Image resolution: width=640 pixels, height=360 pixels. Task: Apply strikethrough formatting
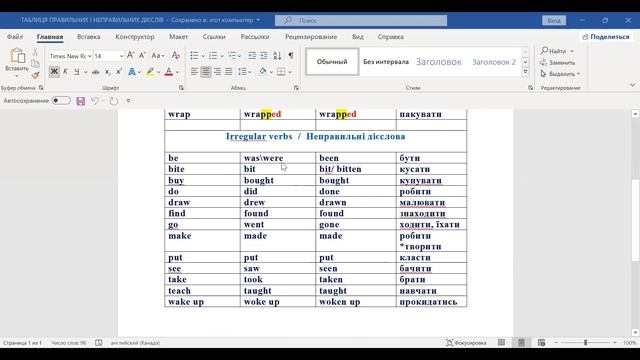(96, 72)
